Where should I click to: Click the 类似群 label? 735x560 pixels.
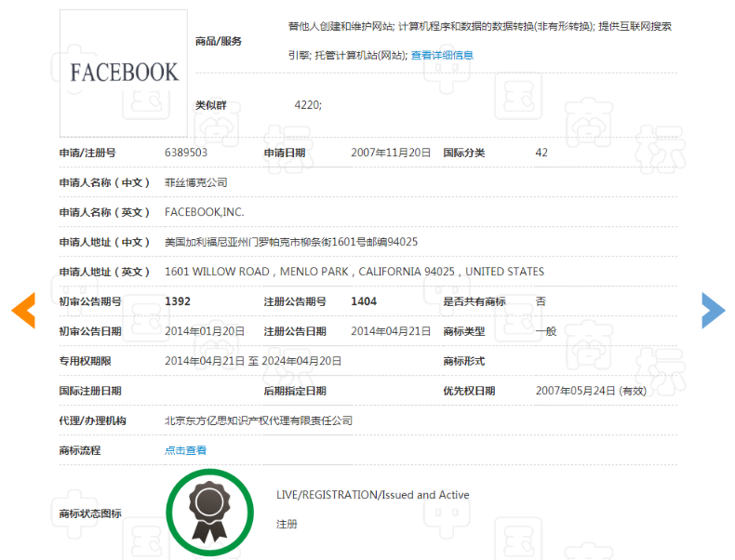(x=211, y=105)
